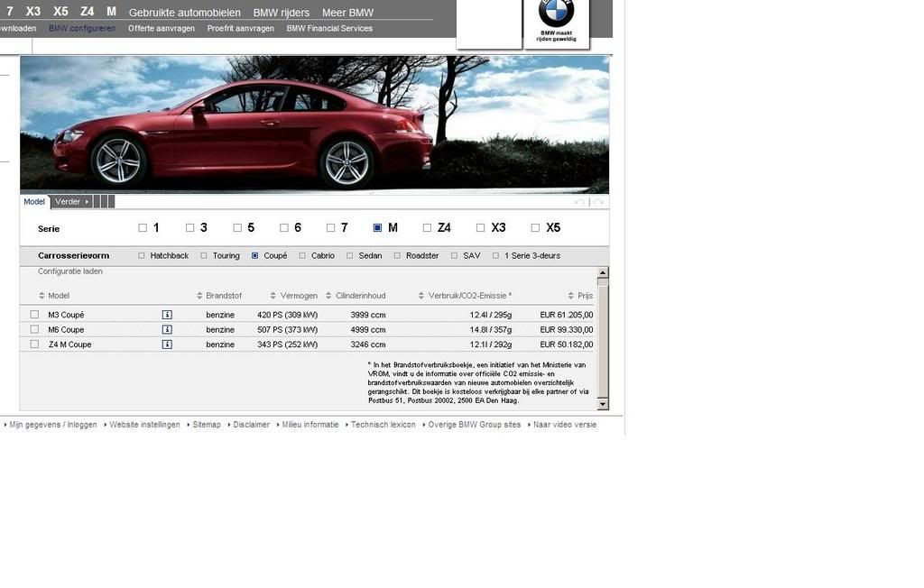Check the X5 series checkbox
Screen dimensions: 924x588
(x=535, y=227)
